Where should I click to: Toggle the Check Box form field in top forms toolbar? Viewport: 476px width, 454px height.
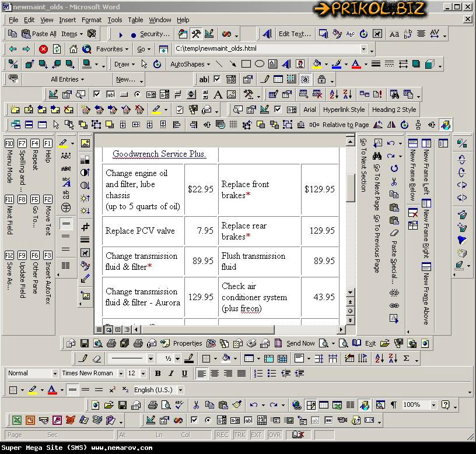click(x=217, y=79)
